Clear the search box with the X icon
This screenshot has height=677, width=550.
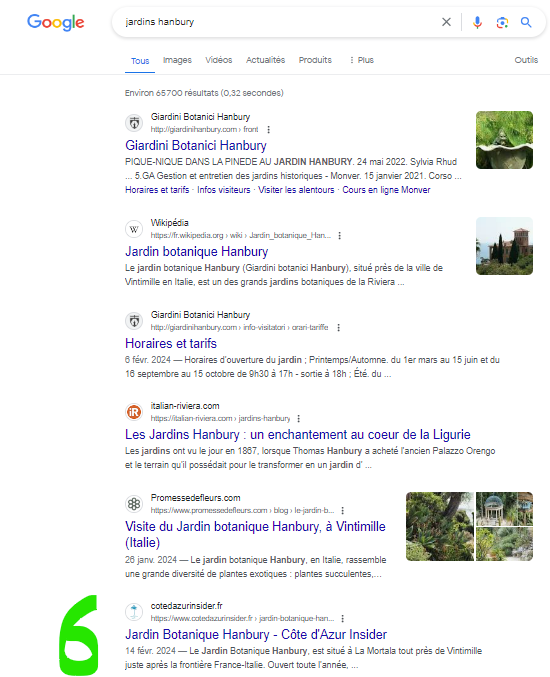click(x=446, y=22)
